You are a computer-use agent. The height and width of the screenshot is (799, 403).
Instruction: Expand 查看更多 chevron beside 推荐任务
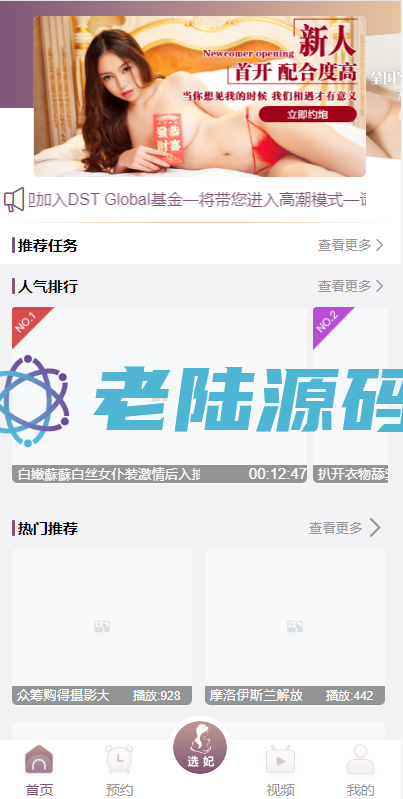379,245
